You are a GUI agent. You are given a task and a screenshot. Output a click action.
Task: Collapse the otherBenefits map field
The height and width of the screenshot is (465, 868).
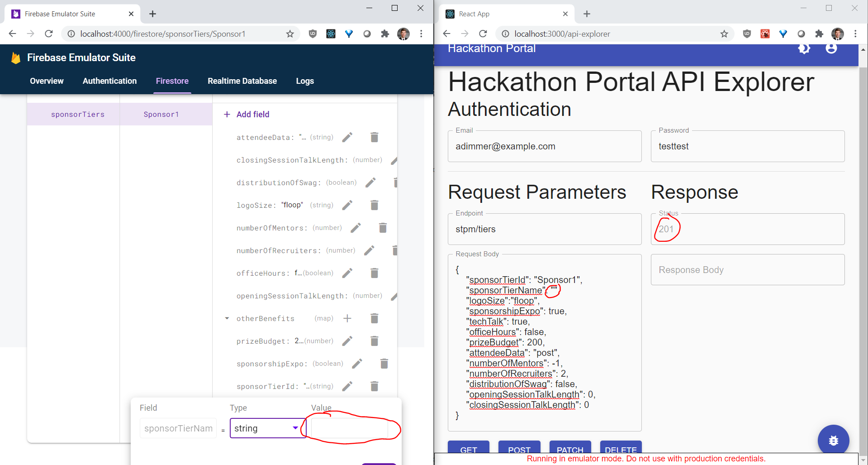[227, 318]
